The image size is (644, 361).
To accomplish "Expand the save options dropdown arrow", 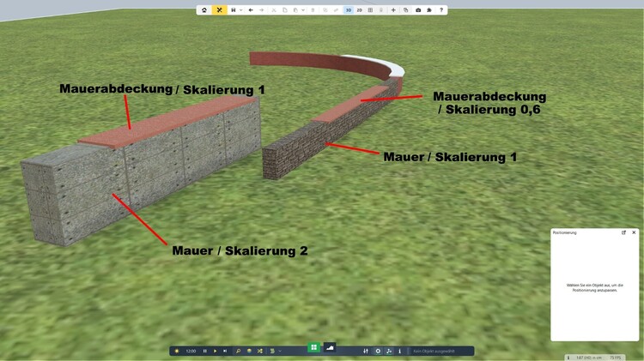I will [240, 9].
